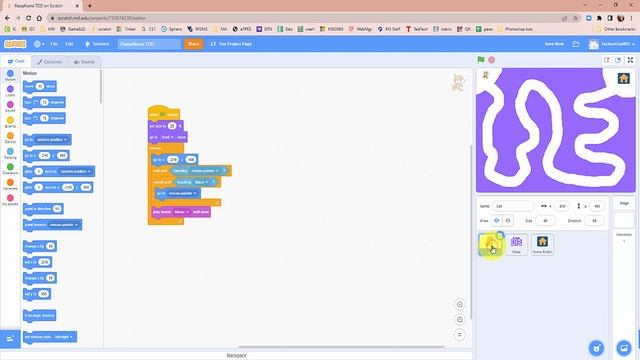Click the sprite direction field

pos(594,220)
